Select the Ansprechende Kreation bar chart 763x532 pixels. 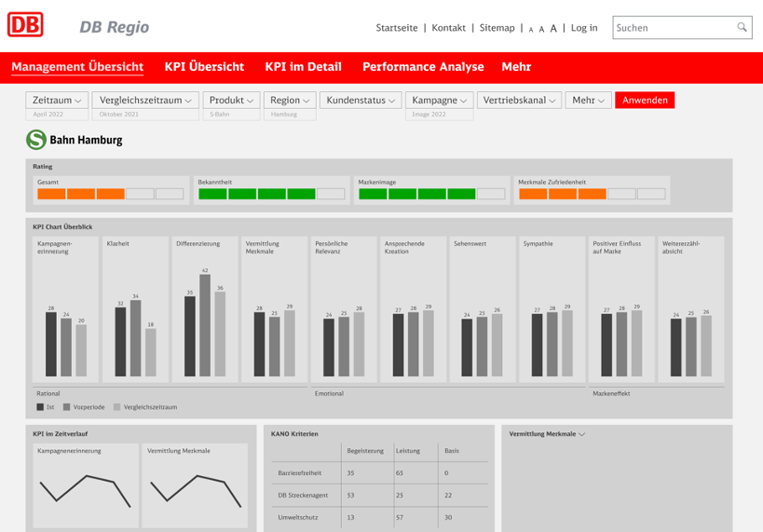[413, 309]
